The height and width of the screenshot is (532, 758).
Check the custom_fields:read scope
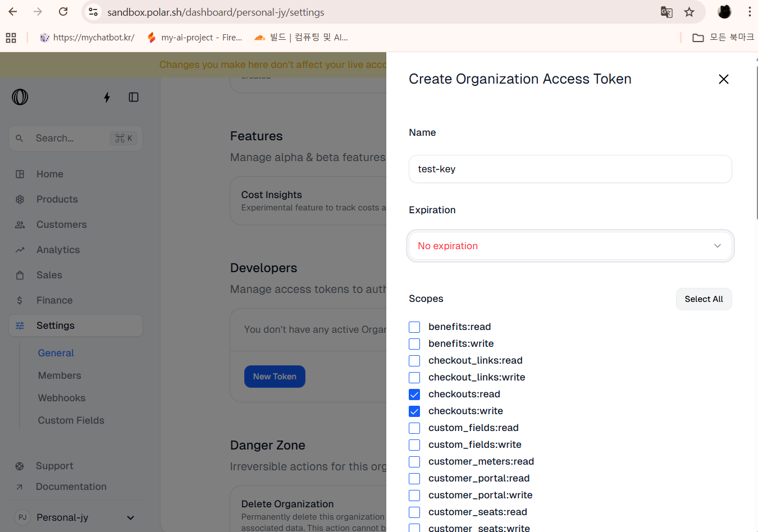414,428
